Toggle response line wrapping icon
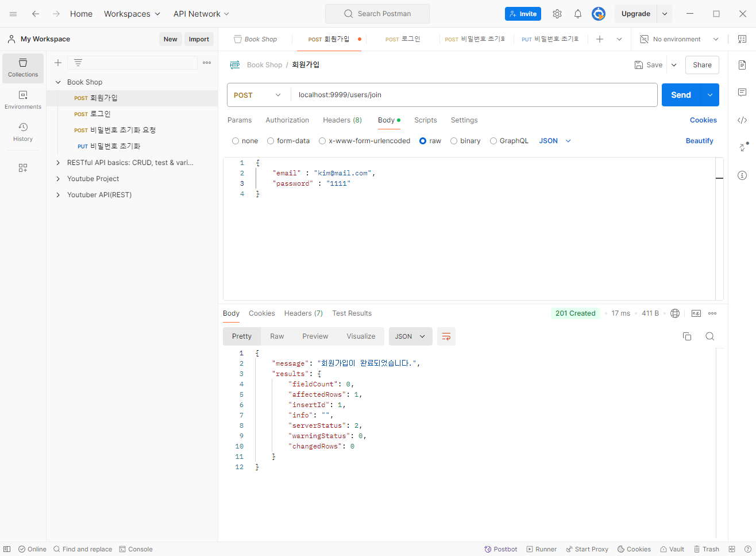This screenshot has height=556, width=756. [446, 336]
